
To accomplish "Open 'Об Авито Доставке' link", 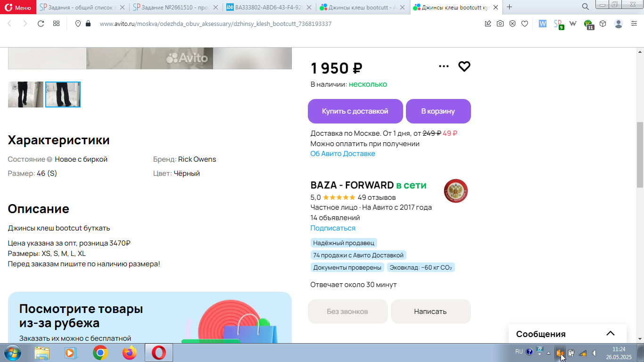I will (x=343, y=154).
